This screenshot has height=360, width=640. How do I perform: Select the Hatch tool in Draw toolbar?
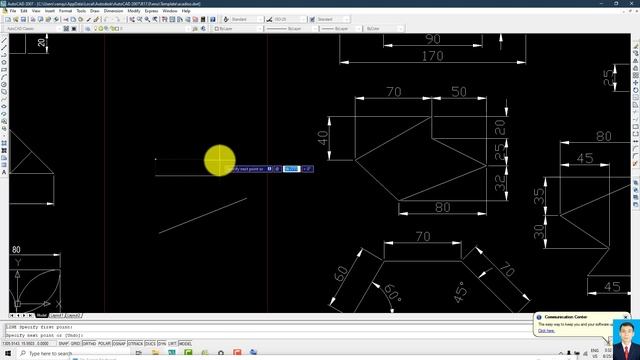point(4,143)
